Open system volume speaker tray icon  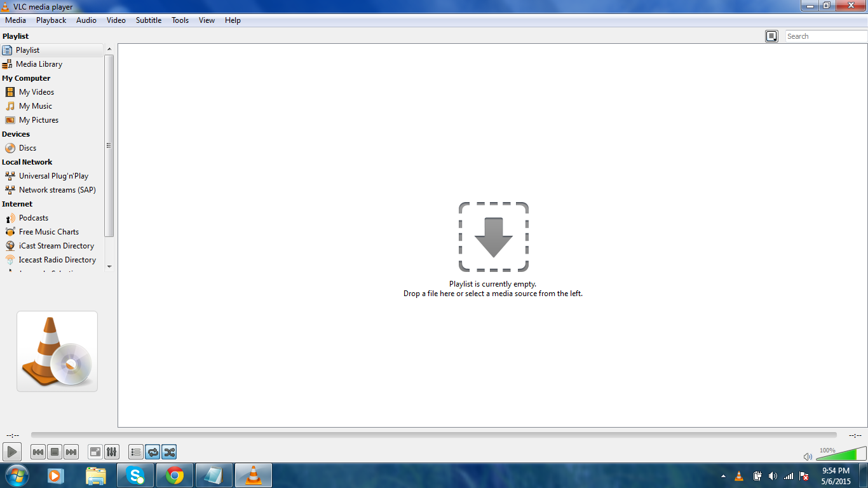[773, 476]
